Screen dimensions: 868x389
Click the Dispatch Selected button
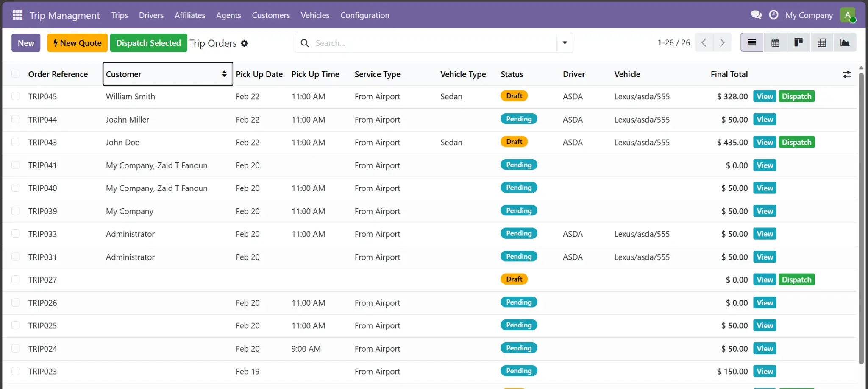click(148, 42)
